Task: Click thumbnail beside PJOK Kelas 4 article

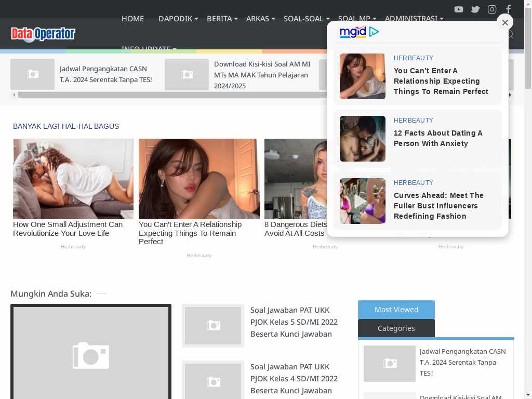Action: coord(213,380)
